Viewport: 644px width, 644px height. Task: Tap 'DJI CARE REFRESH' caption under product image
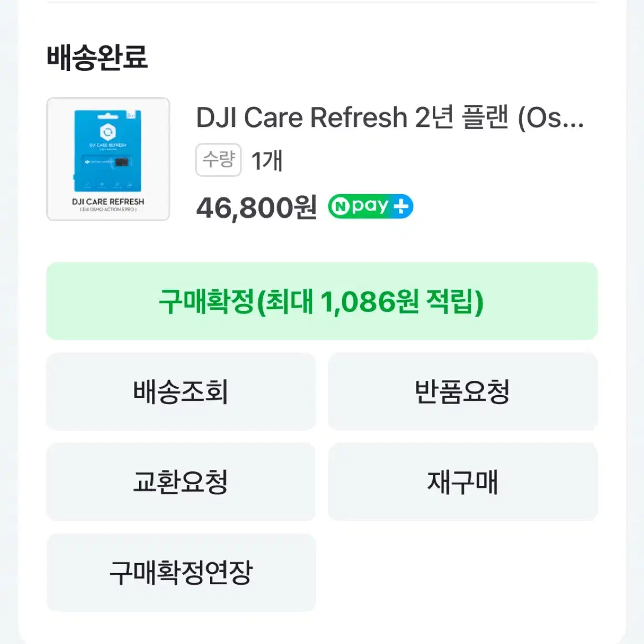click(x=108, y=202)
